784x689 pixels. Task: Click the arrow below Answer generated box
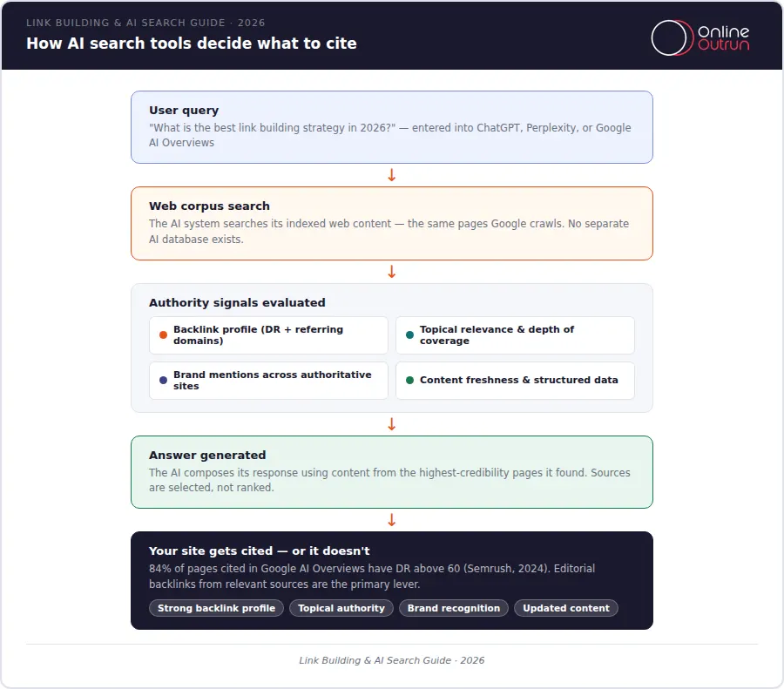392,520
